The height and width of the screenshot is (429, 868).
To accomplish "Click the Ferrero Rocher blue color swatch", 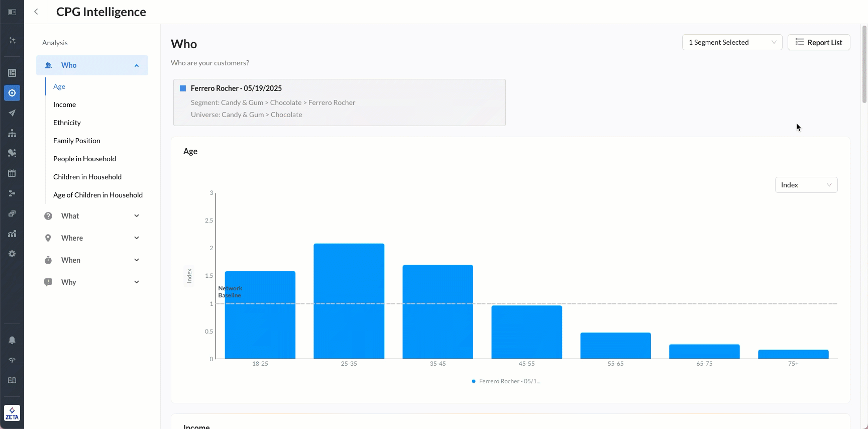I will [x=183, y=88].
